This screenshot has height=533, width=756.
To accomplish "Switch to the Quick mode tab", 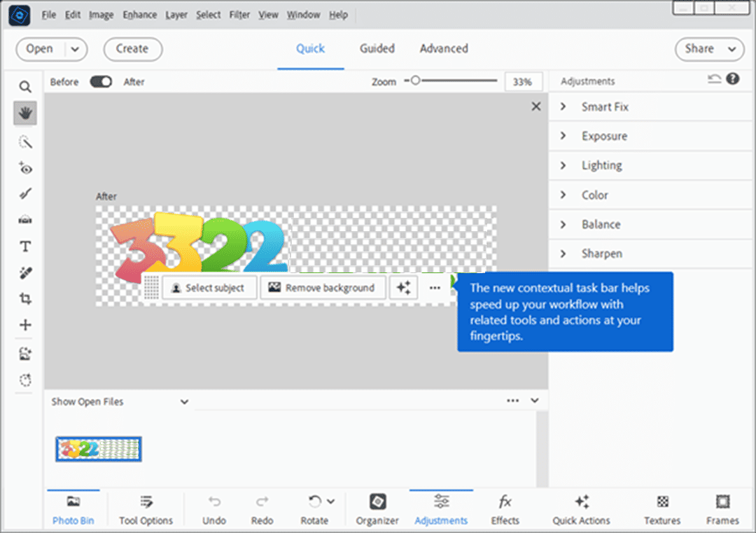I will 311,49.
